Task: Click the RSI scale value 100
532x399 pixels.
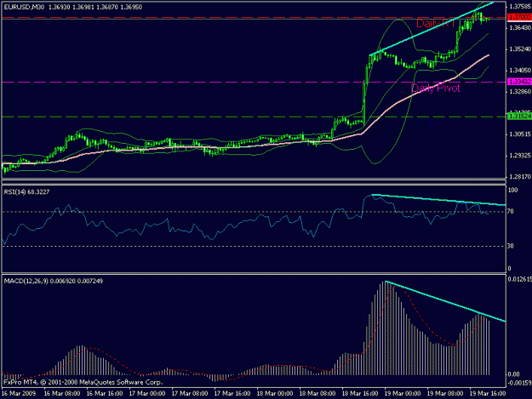Action: tap(512, 191)
